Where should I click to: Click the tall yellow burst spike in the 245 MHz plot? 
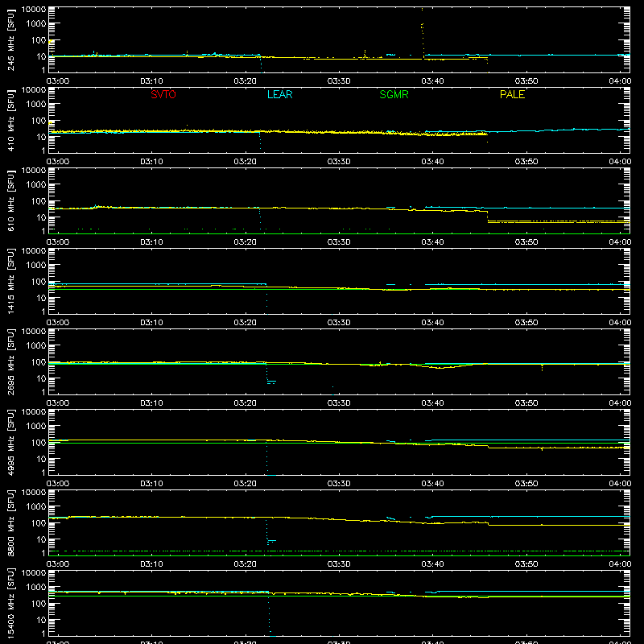point(422,33)
